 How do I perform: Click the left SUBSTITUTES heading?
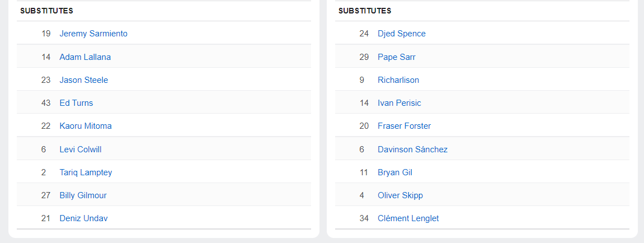pos(46,11)
